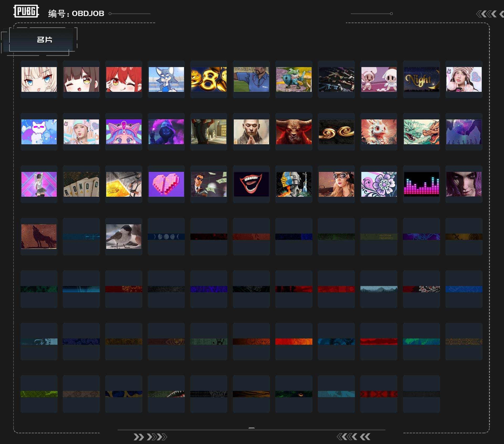Choose the golden 8 balloons card
Viewport: 504px width, 444px height.
tap(209, 79)
